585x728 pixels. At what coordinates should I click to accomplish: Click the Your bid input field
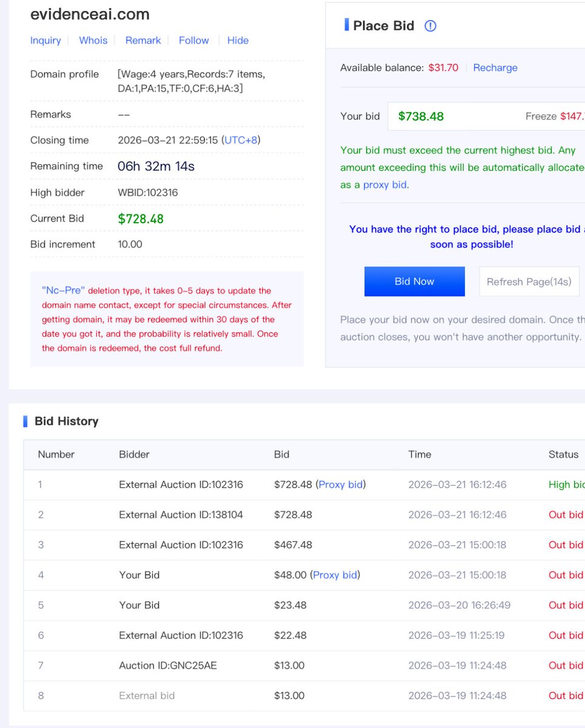coord(486,116)
